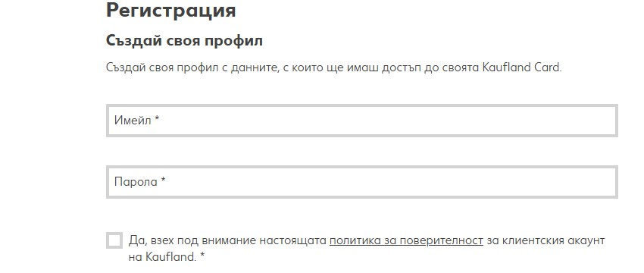Tick the privacy policy consent checkbox
The image size is (644, 273).
pyautogui.click(x=114, y=240)
